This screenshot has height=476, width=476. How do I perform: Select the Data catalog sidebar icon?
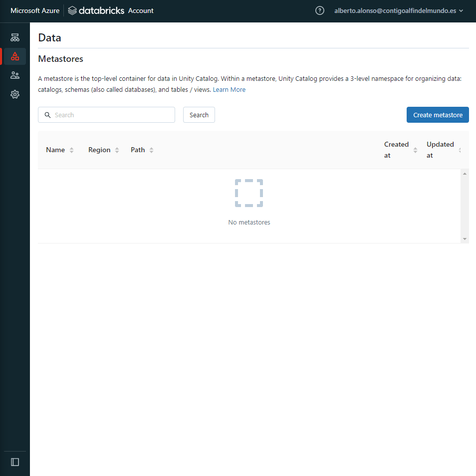click(x=15, y=56)
